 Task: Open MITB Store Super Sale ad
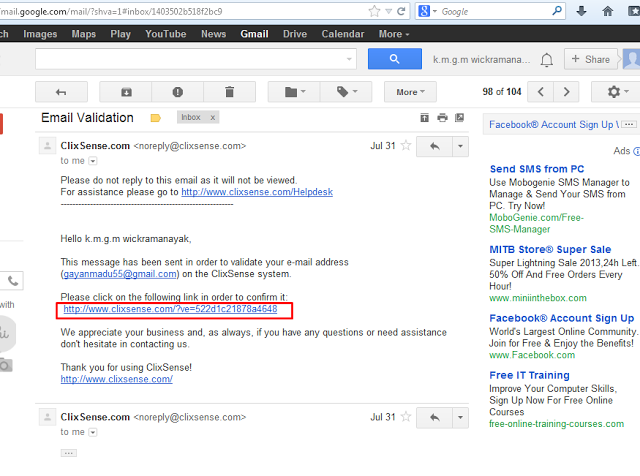550,249
